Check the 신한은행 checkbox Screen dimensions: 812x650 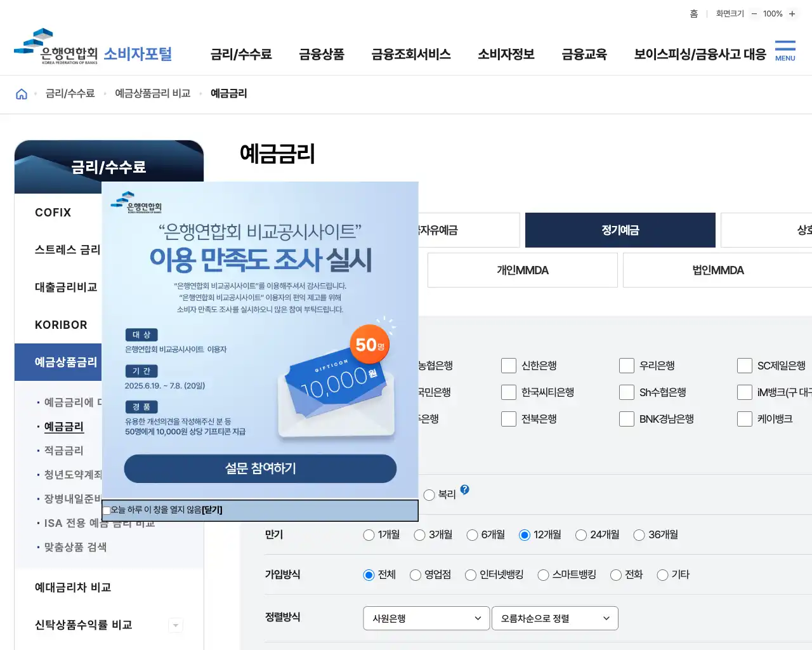pyautogui.click(x=508, y=366)
